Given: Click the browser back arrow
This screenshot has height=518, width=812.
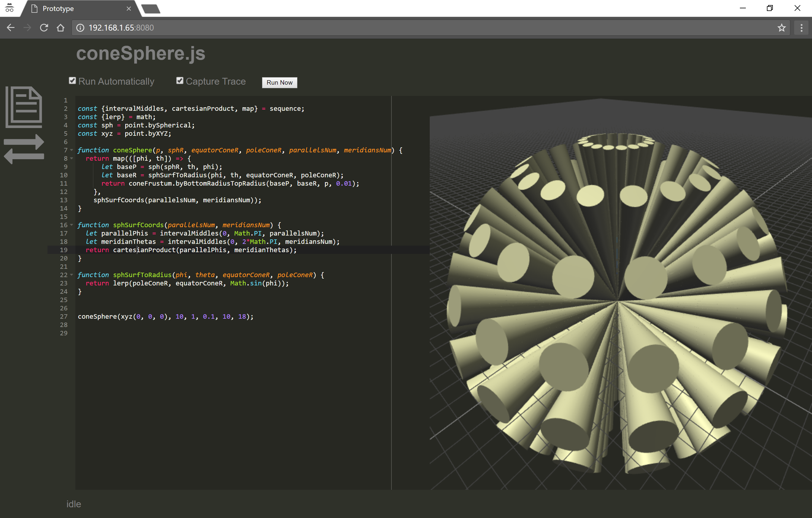Looking at the screenshot, I should pyautogui.click(x=10, y=28).
